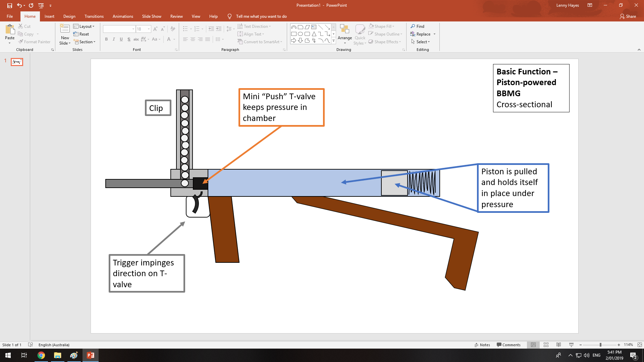Open the Arrange tool
Viewport: 644px width, 362px height.
344,34
